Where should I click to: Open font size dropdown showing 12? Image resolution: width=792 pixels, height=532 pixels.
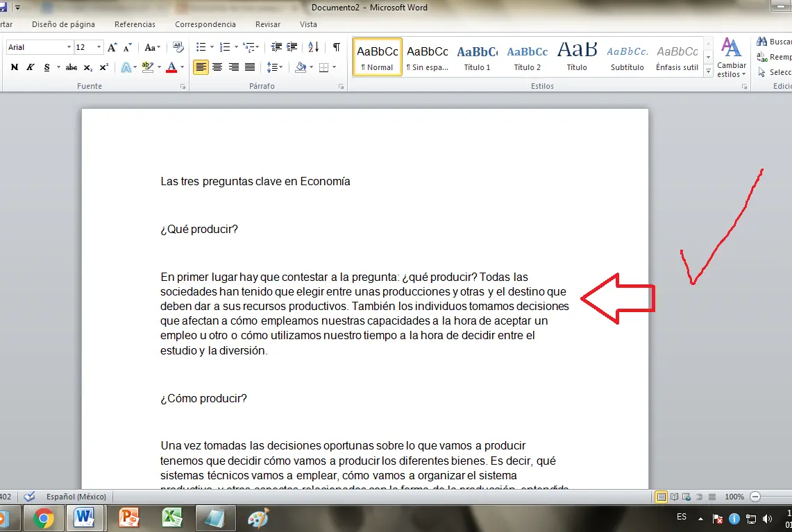99,47
